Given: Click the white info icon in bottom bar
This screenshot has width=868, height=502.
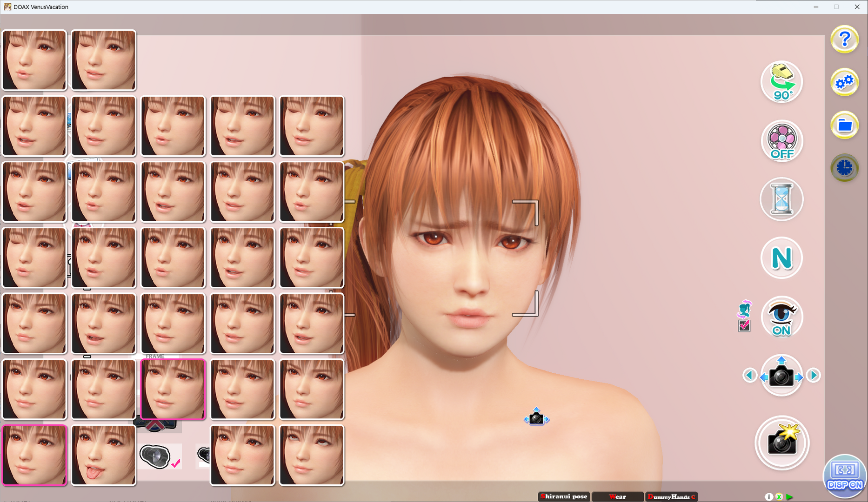Looking at the screenshot, I should [769, 497].
